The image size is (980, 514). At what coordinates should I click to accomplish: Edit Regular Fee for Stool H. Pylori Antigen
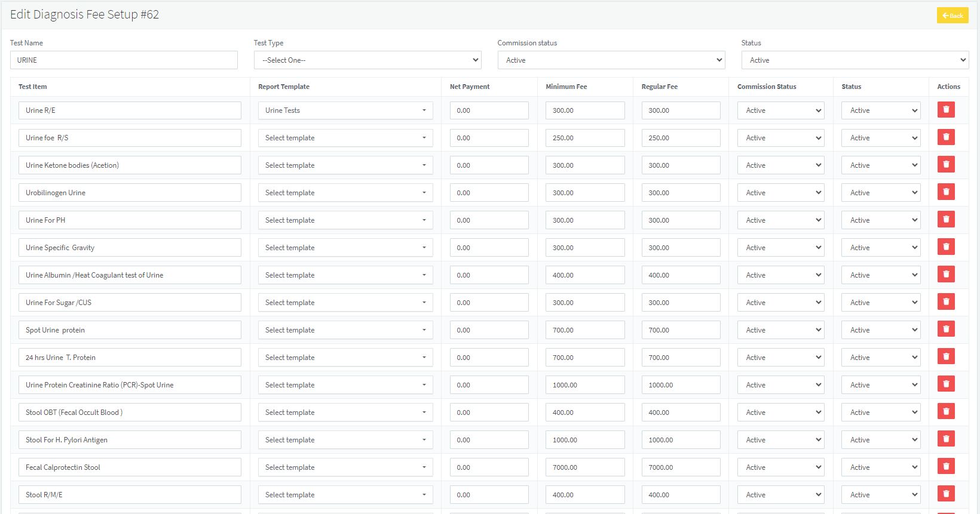pos(681,440)
